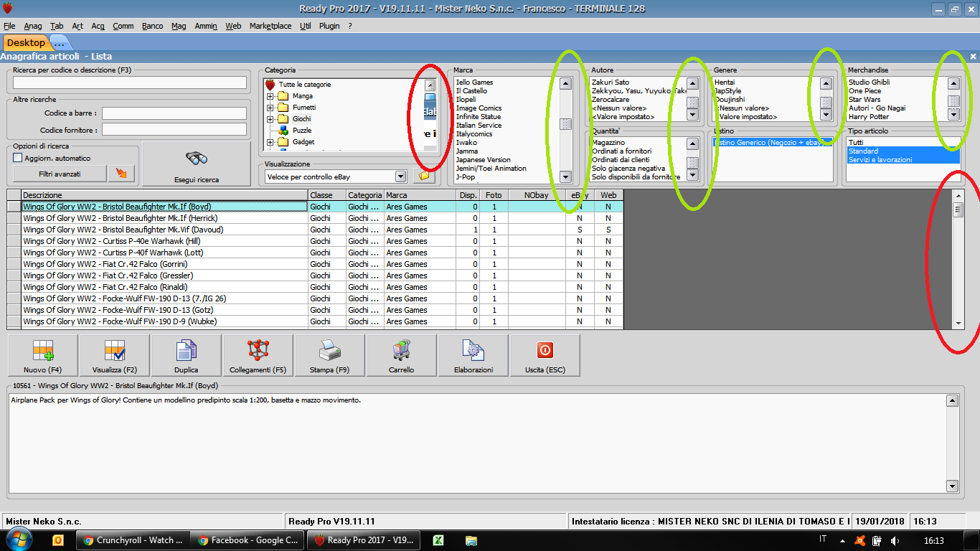
Task: Click the '...' tab next to Desktop
Action: [59, 42]
